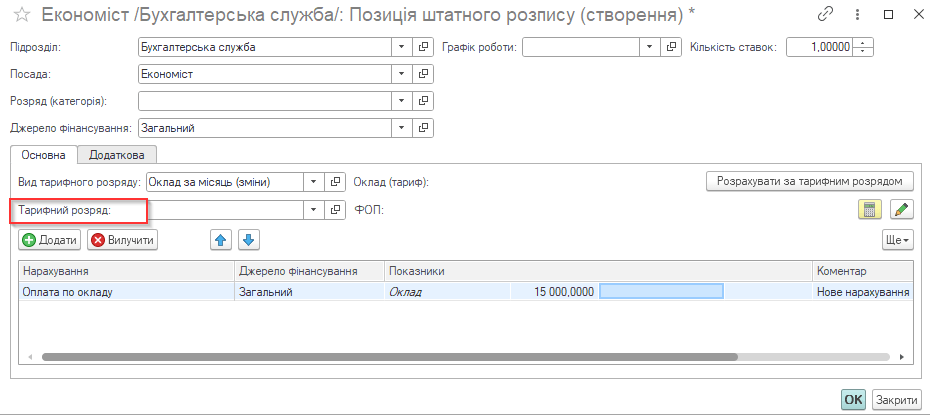Open the Економіст position via open icon
The width and height of the screenshot is (930, 415).
[423, 74]
